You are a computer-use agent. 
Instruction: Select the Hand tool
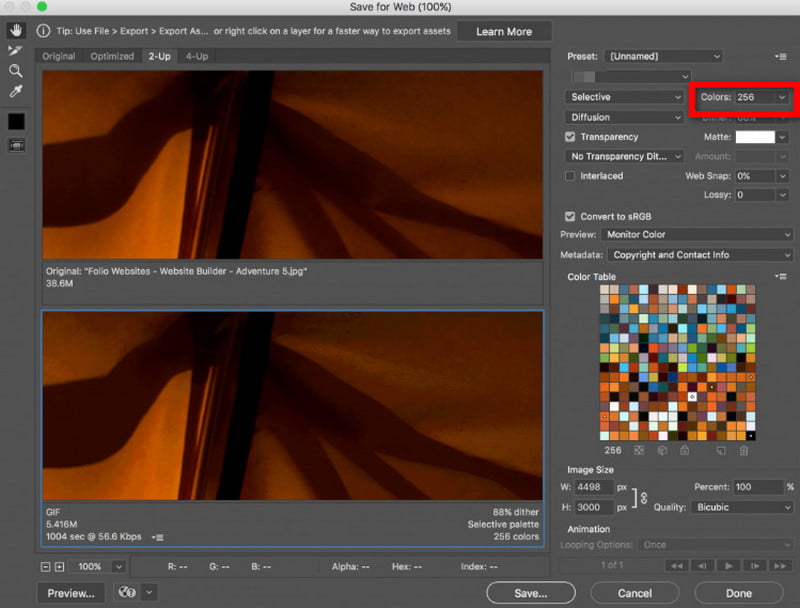click(x=16, y=31)
